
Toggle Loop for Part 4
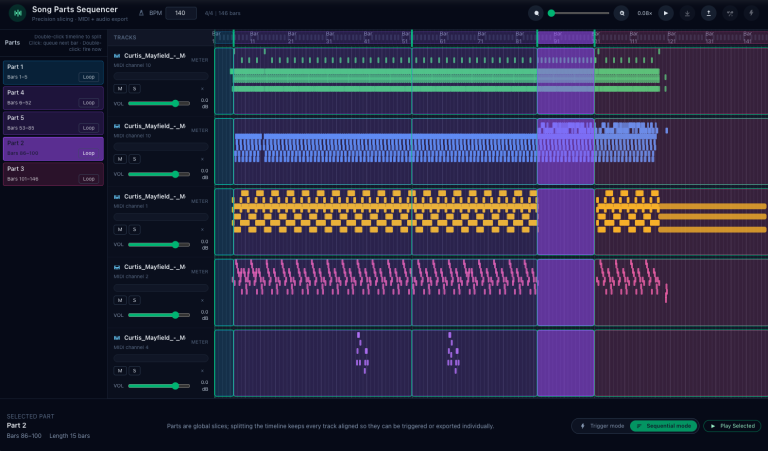click(x=89, y=103)
